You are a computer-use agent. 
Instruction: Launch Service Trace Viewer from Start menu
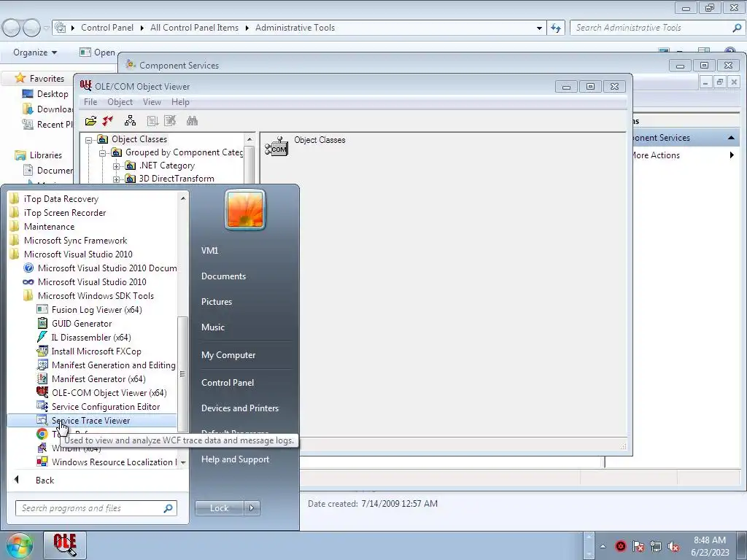coord(92,421)
